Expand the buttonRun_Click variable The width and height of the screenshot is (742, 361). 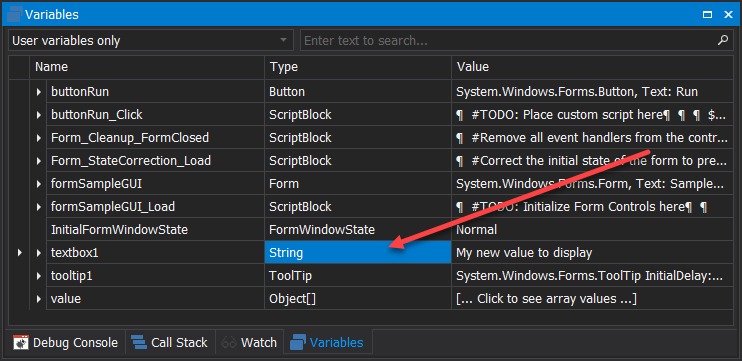(x=39, y=114)
